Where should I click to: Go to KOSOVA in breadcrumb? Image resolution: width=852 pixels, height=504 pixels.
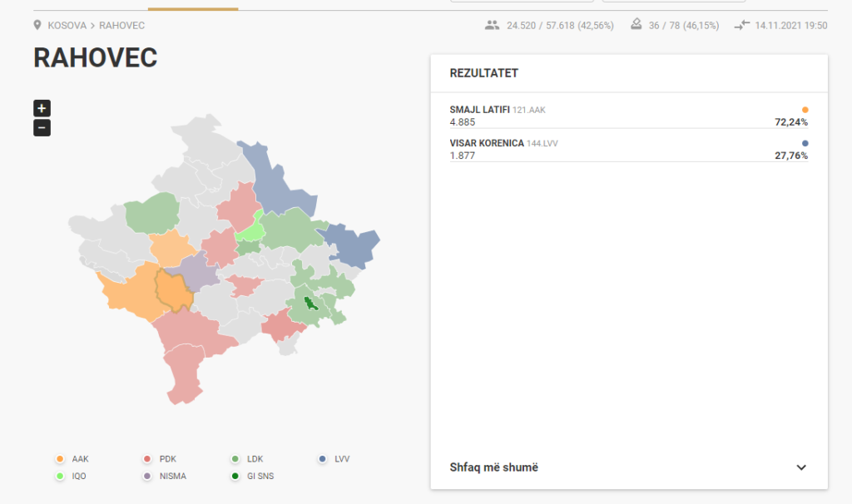point(67,26)
